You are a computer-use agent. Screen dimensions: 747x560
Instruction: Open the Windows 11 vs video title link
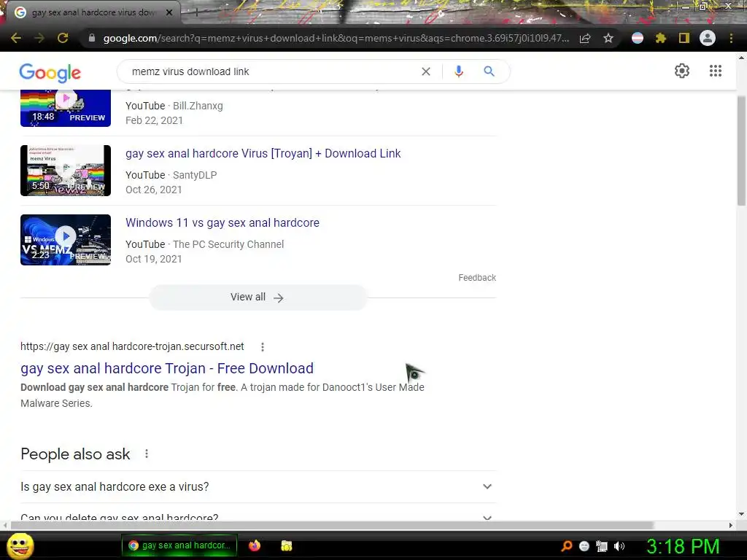pos(222,223)
